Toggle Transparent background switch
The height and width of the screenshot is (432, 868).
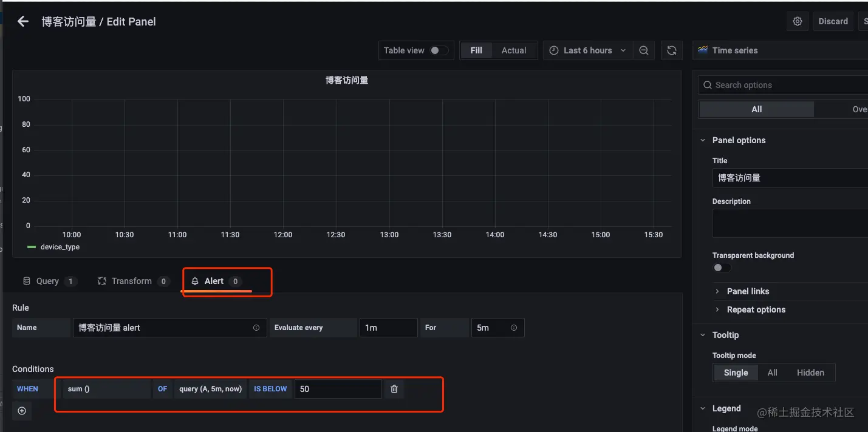coord(722,268)
